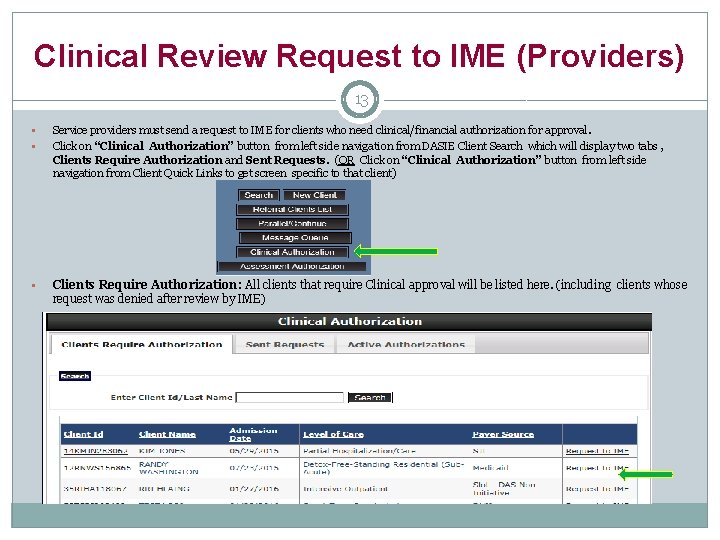Click Request to IME for RANDY WASHINGTON
Image resolution: width=720 pixels, height=540 pixels.
click(x=597, y=468)
